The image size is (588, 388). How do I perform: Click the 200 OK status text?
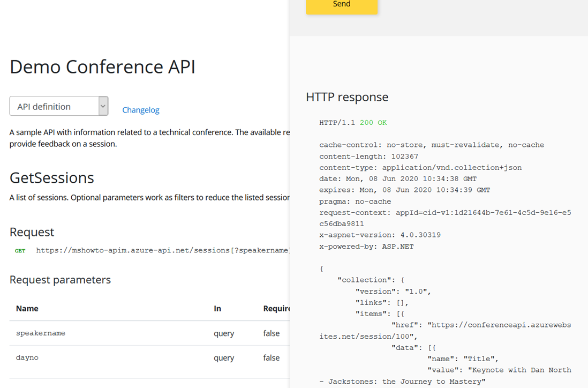(x=373, y=123)
